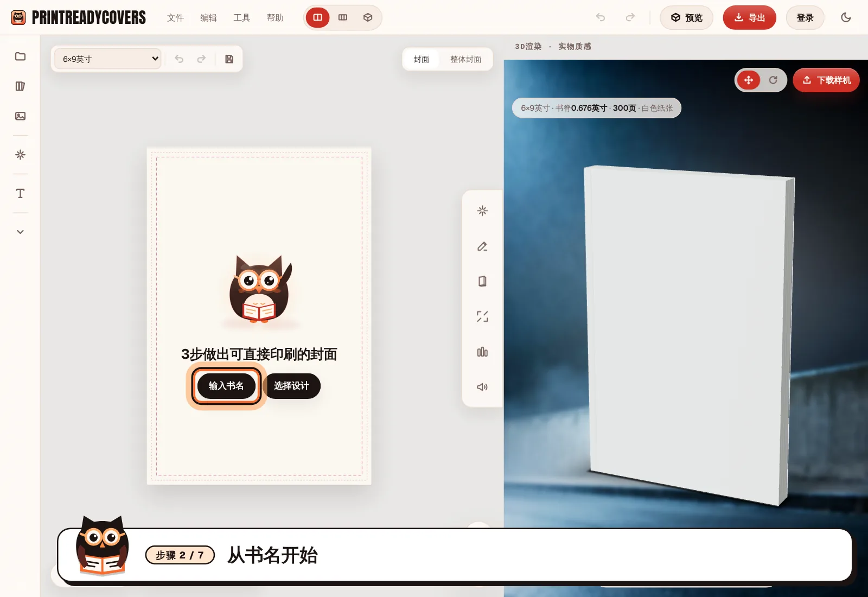Click the book icon in floating toolbar
868x597 pixels.
(x=482, y=281)
